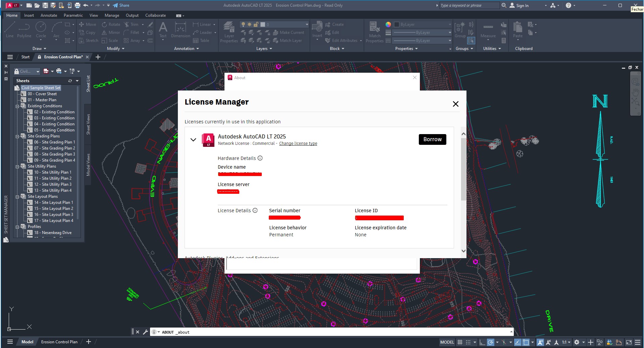Viewport: 644px width, 348px height.
Task: Open the annotation scale 1:1 dropdown
Action: (x=566, y=342)
